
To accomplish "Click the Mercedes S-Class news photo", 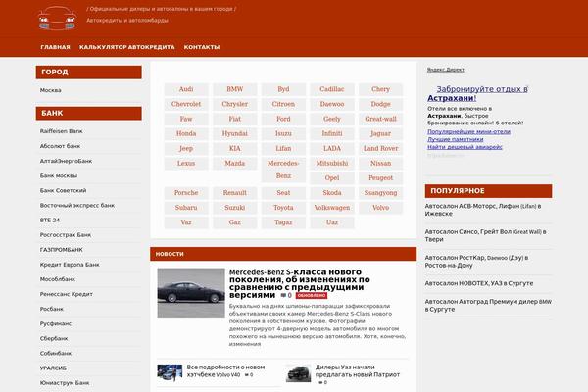I will click(191, 293).
